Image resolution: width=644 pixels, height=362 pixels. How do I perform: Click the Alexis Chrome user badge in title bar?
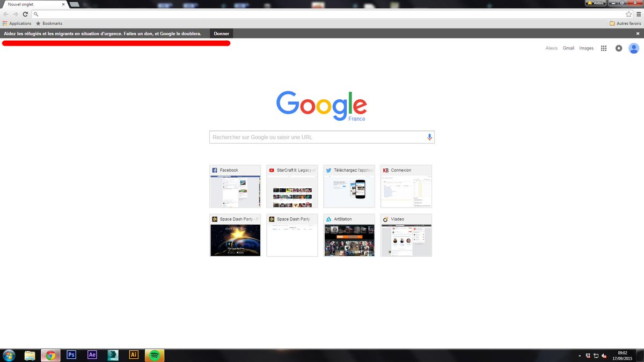[595, 3]
